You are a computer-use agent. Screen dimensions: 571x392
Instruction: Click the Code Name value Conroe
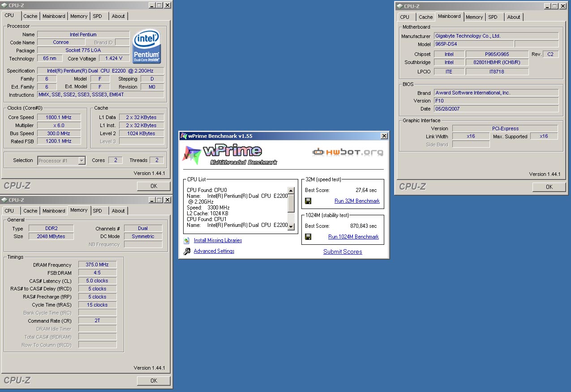point(61,43)
